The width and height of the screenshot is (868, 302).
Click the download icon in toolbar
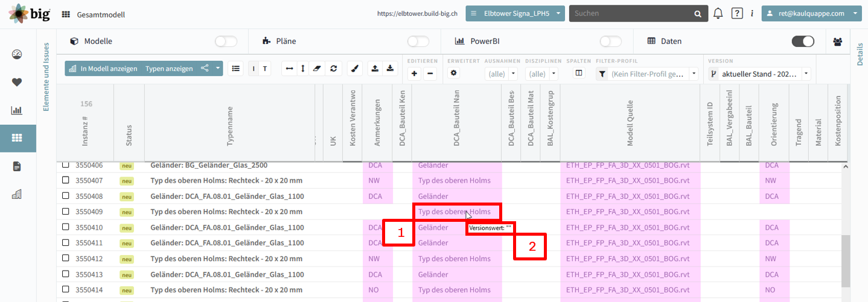click(390, 69)
